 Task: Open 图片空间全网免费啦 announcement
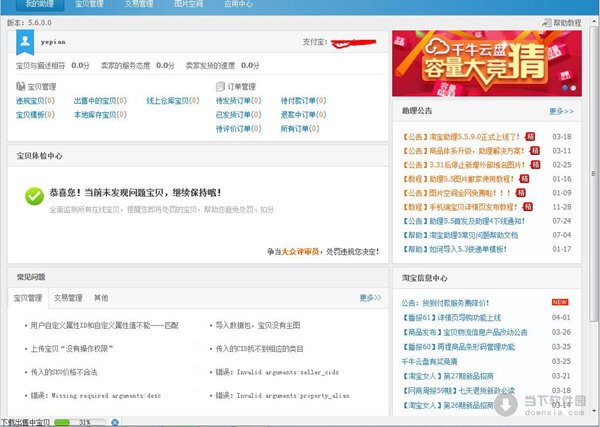tap(457, 193)
